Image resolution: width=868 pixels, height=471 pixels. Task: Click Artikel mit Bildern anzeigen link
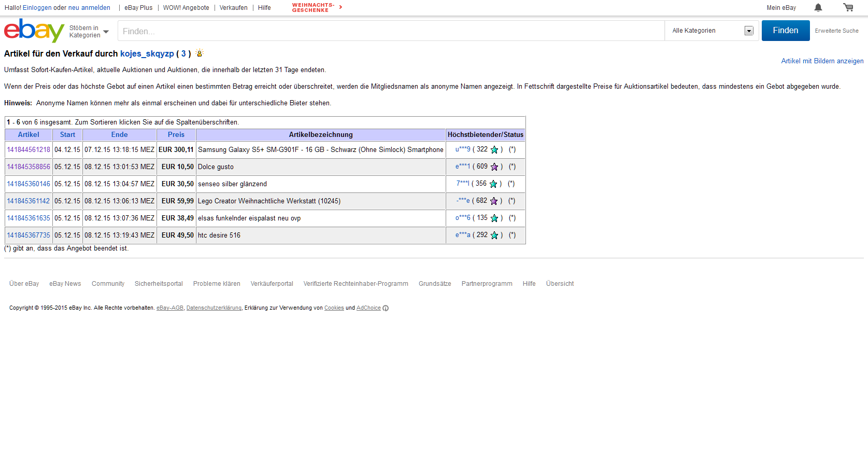[x=822, y=61]
